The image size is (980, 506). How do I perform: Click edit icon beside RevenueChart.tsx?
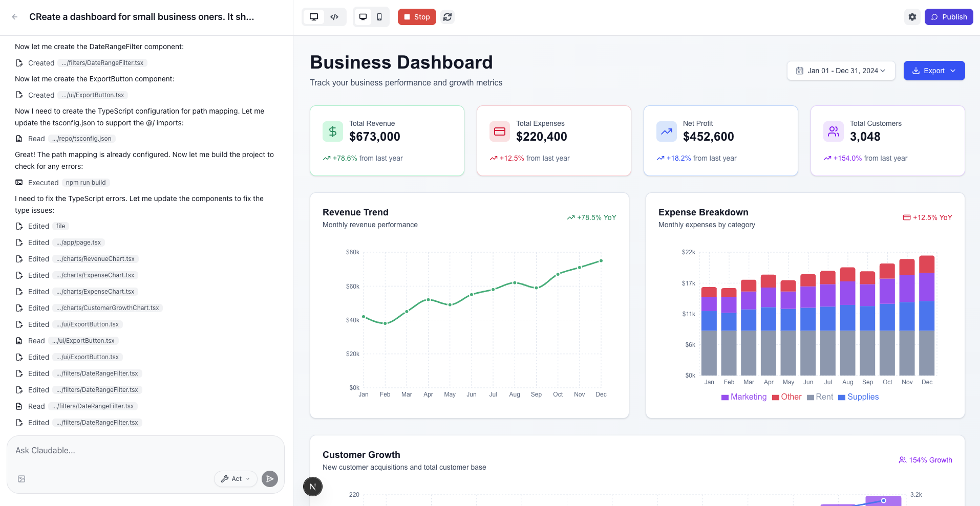click(19, 259)
